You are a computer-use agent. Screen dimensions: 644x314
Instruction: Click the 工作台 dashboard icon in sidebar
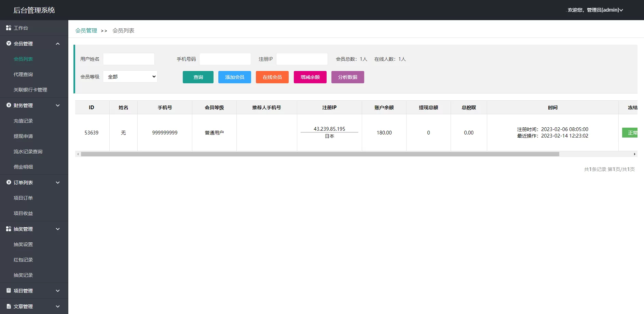point(9,28)
